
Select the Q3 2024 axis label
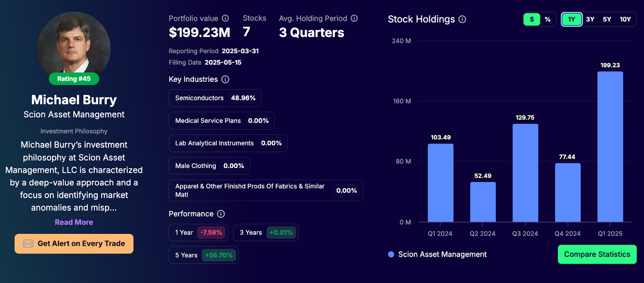[x=525, y=233]
